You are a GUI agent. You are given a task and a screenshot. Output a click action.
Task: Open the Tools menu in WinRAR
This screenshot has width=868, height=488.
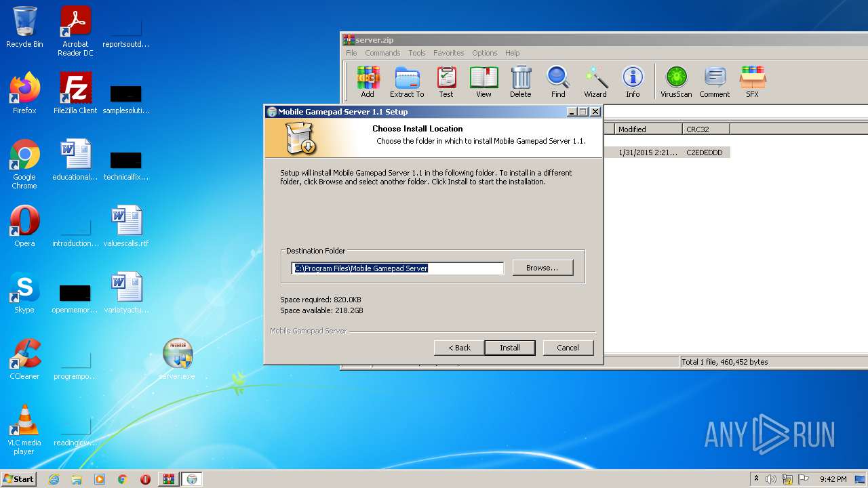coord(417,53)
